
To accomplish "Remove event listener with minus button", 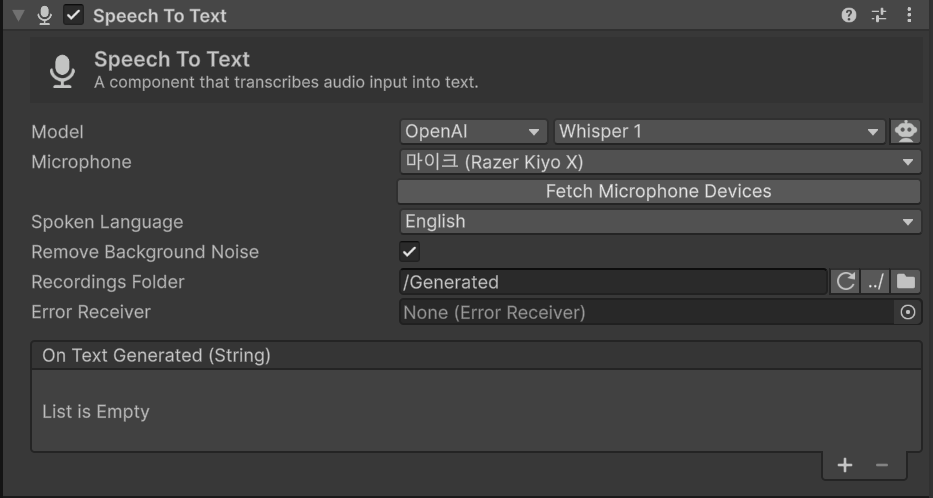I will tap(882, 465).
